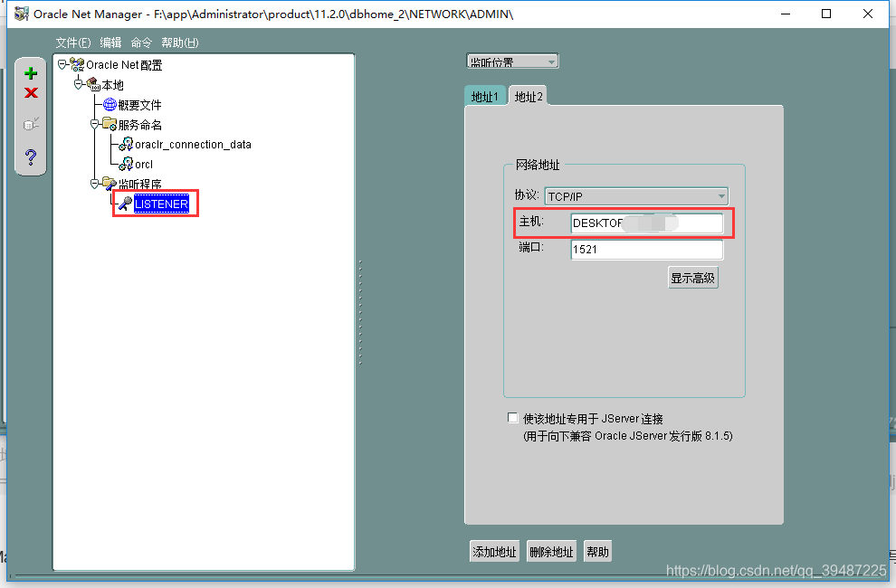Click the 删除地址 button
This screenshot has height=588, width=896.
[x=551, y=552]
